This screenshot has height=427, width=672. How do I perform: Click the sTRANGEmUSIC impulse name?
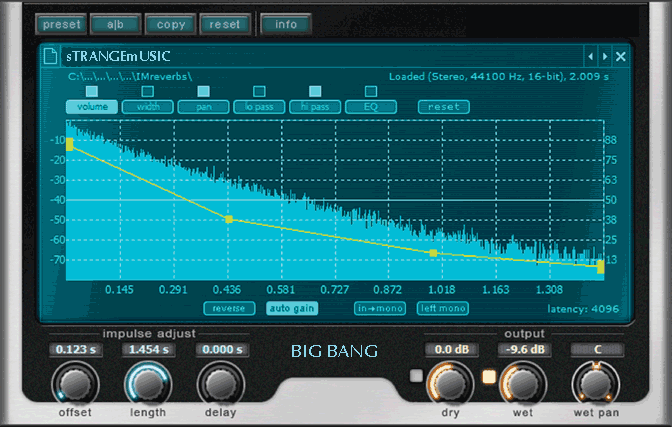tap(118, 56)
